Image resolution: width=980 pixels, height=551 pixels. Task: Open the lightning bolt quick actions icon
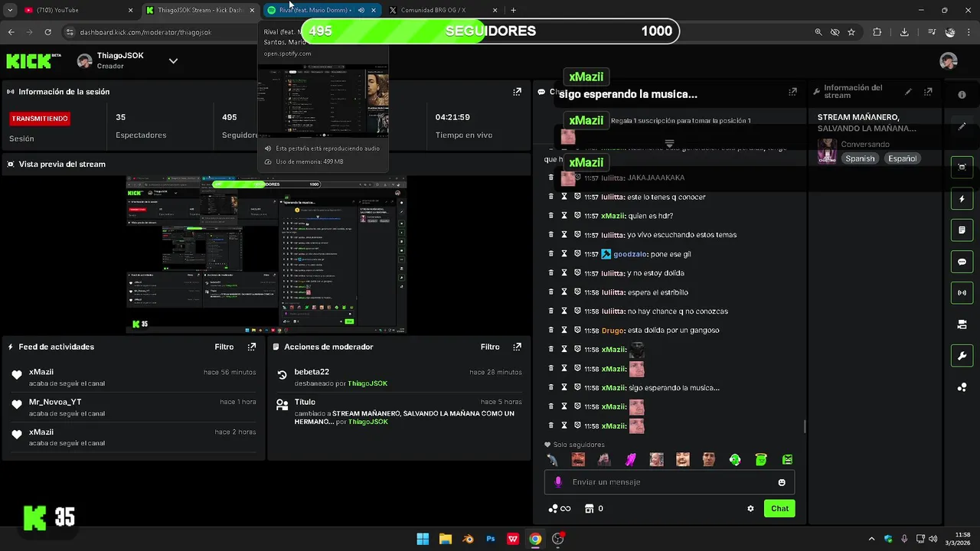click(962, 199)
